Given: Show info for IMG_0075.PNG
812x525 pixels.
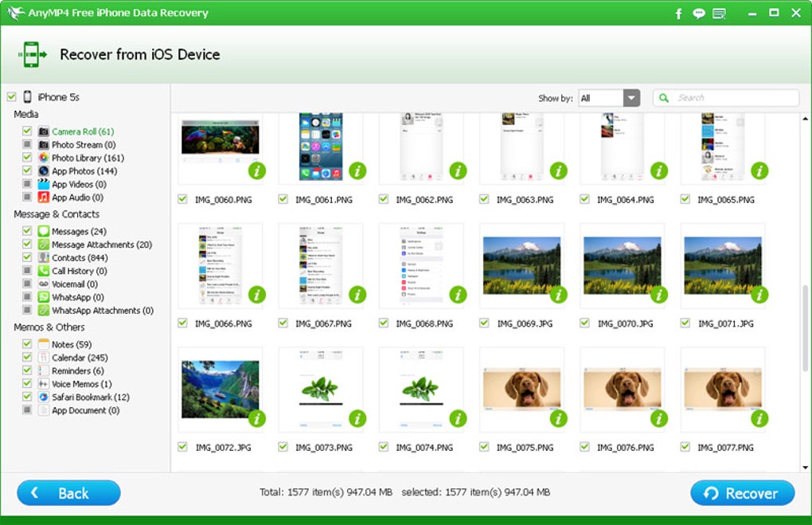Looking at the screenshot, I should pos(558,418).
